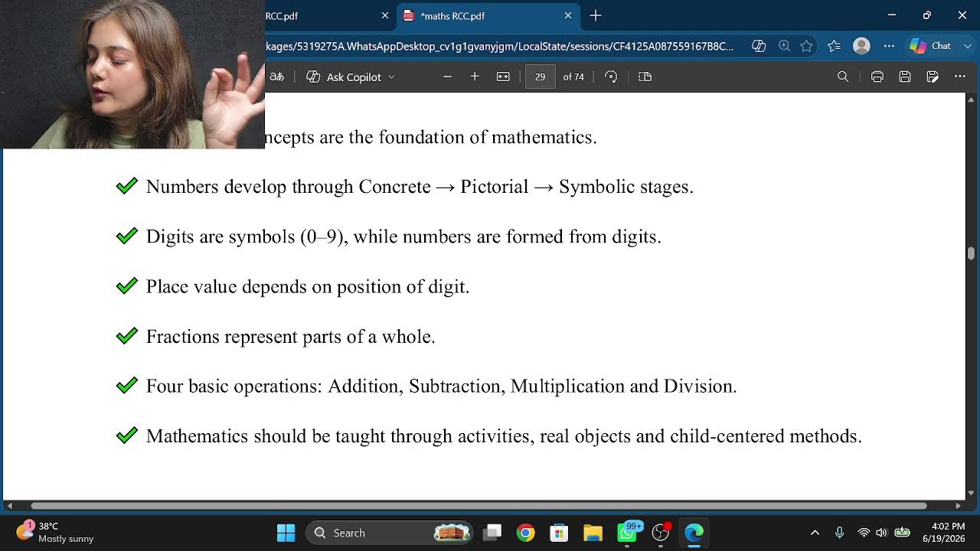980x551 pixels.
Task: Click the 'of 74' page count text
Action: pyautogui.click(x=573, y=77)
